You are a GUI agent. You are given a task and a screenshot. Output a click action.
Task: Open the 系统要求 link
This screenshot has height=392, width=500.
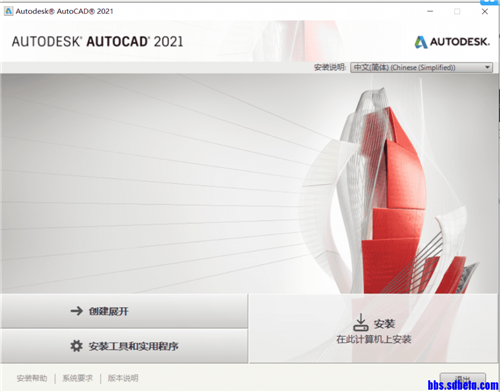pos(78,378)
